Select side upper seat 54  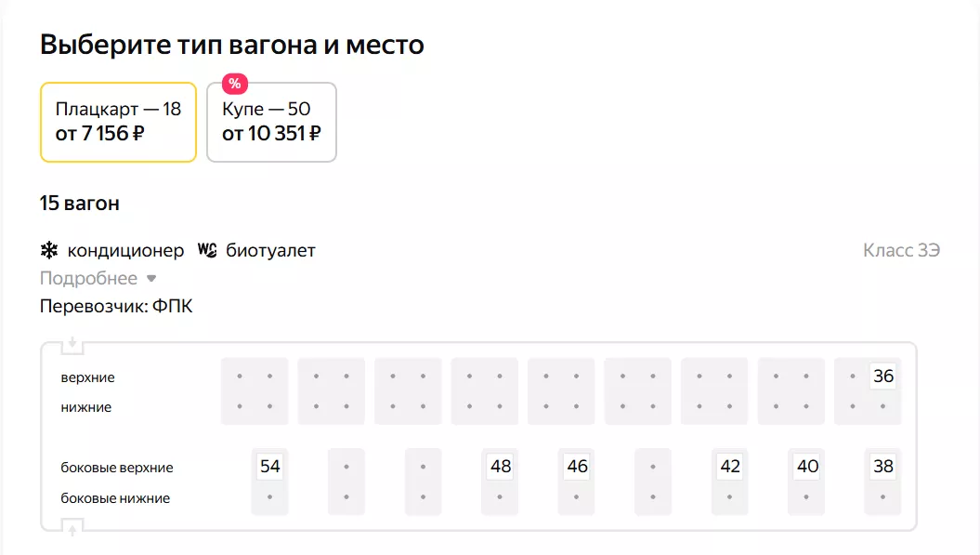pos(269,466)
